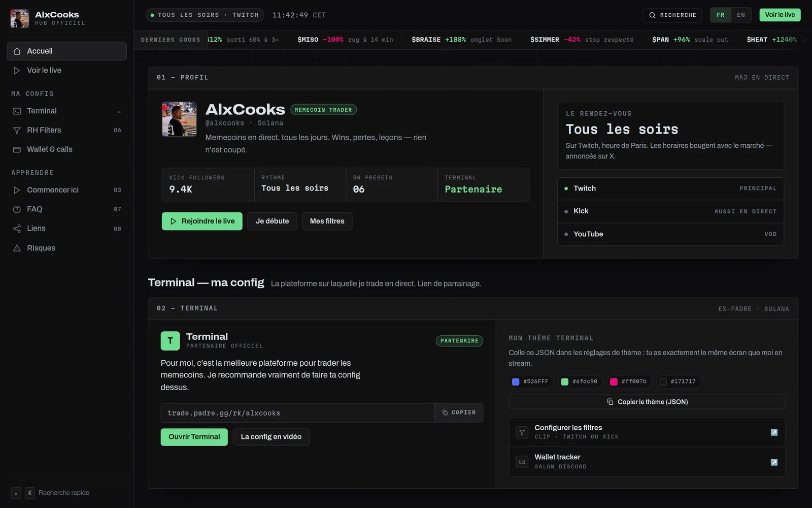
Task: Click the magnifier icon in Recherche
Action: coord(652,15)
